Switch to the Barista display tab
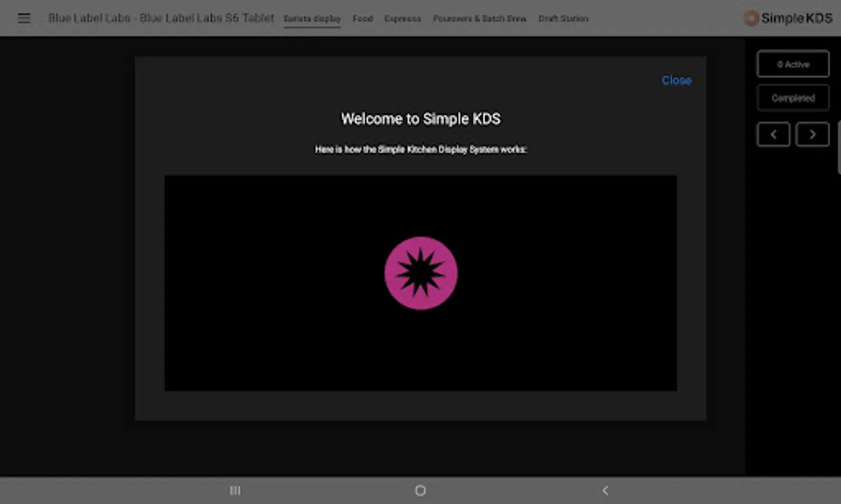The image size is (841, 504). click(x=312, y=18)
